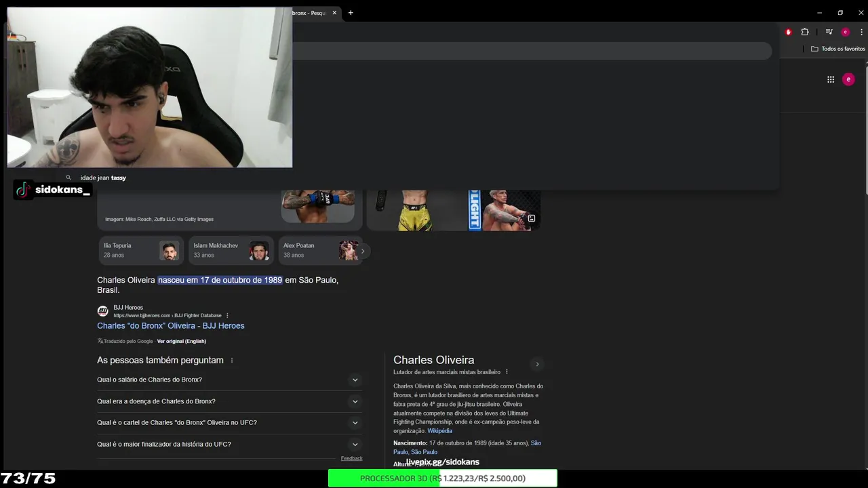Click the TikTok logo in overlay

coord(23,190)
